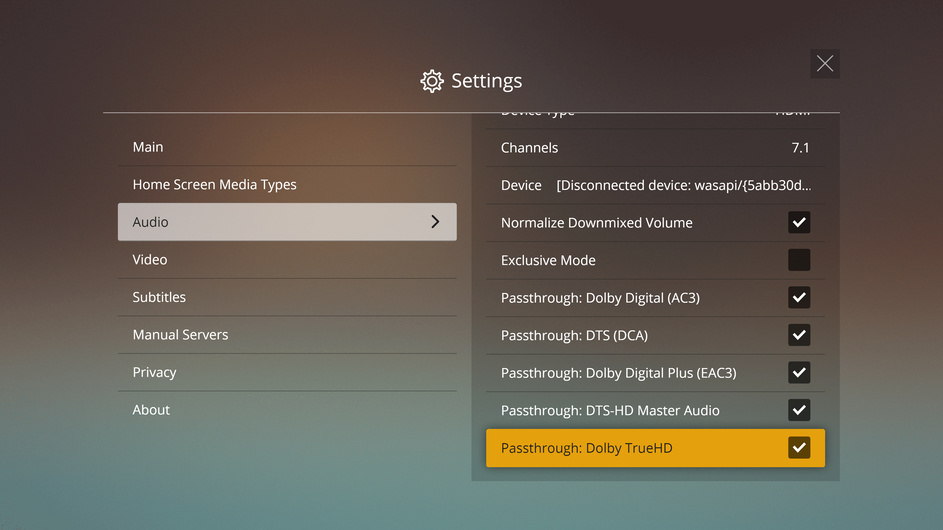Click the chevron arrow on the Audio row

[x=435, y=222]
